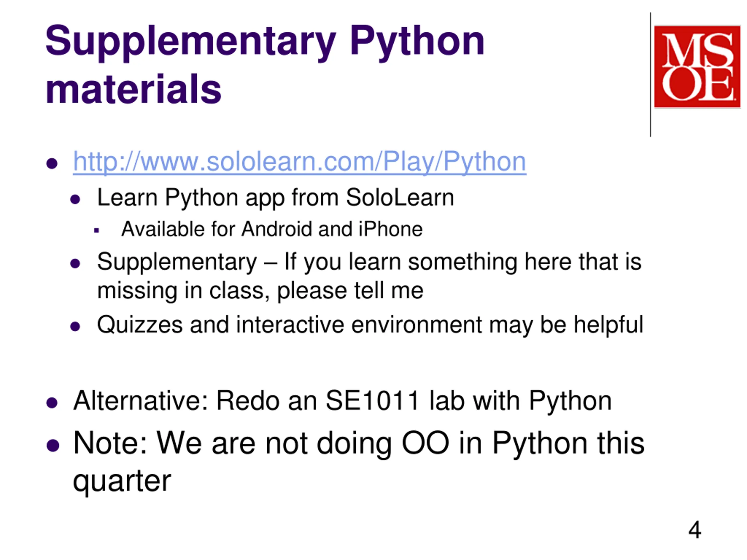Select the 'Supplementary Python materials' slide title
Viewport: 747px width, 560px height.
(x=265, y=64)
